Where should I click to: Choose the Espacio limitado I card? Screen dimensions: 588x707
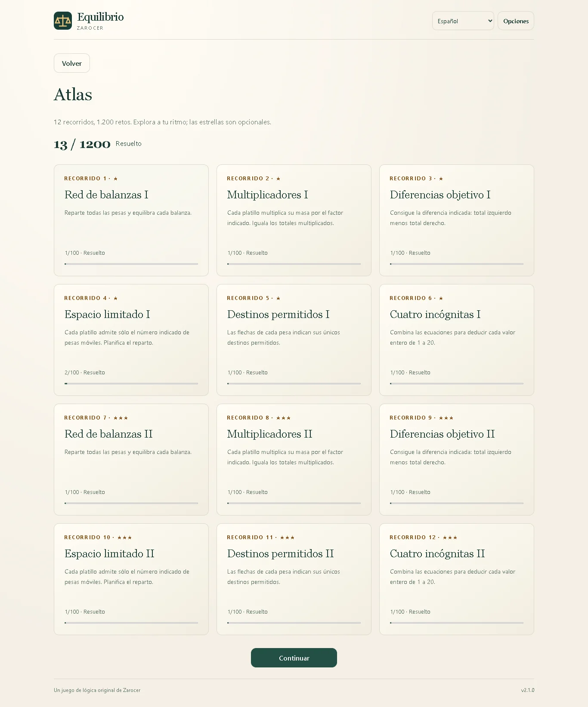[x=131, y=340]
